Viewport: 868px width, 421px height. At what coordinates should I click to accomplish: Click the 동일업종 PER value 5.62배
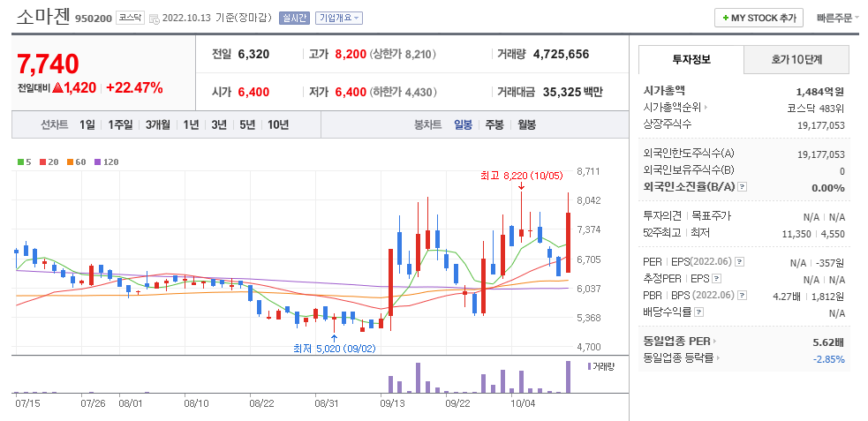tap(828, 342)
